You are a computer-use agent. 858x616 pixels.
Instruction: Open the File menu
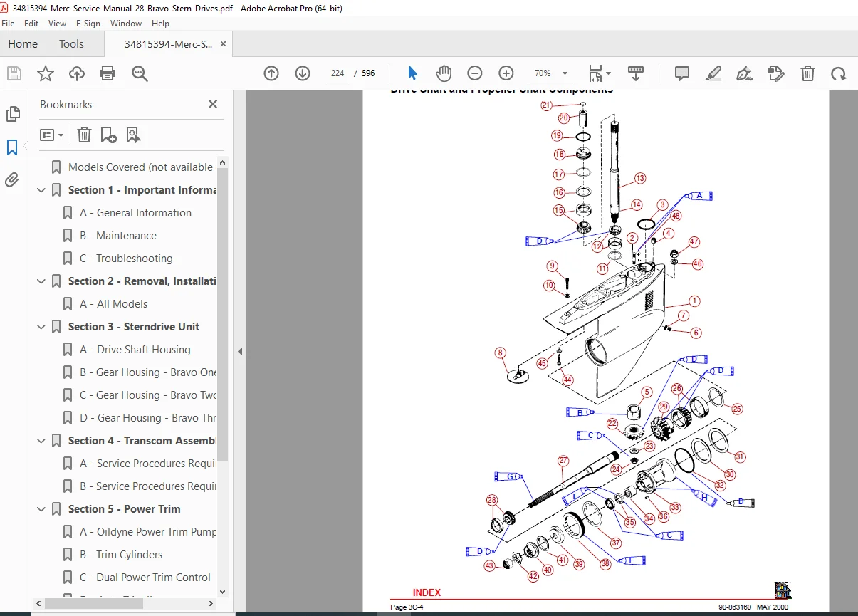point(9,24)
